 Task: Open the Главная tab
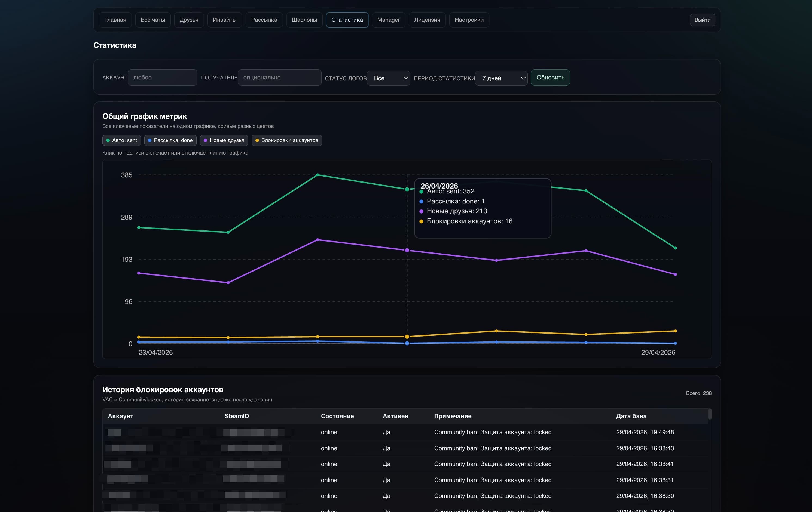coord(115,20)
